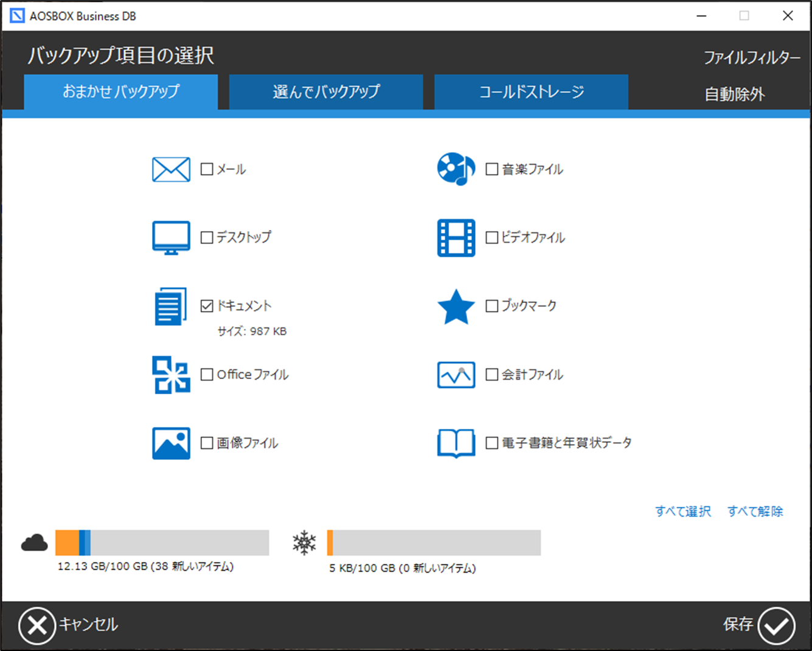Open ファイルフィルター settings
This screenshot has width=812, height=651.
752,58
